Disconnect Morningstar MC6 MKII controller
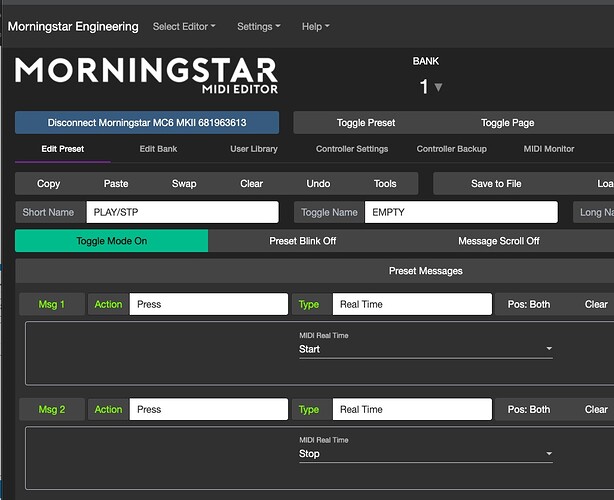Image resolution: width=614 pixels, height=500 pixels. click(x=147, y=123)
